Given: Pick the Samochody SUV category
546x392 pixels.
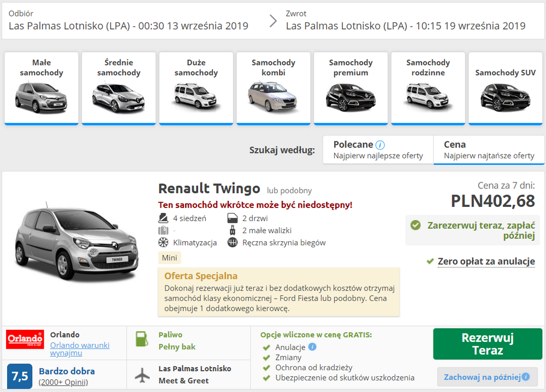Looking at the screenshot, I should point(505,88).
